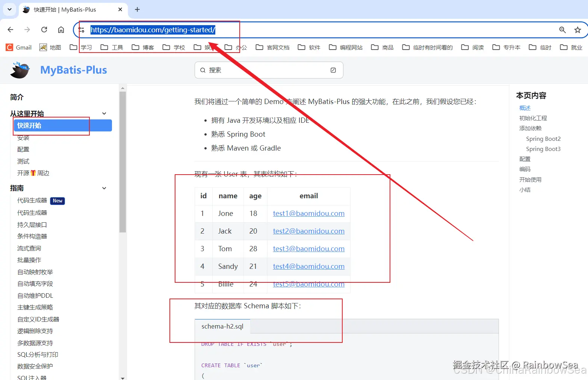The image size is (588, 380).
Task: Open 持久层接口 in the sidebar
Action: 32,225
